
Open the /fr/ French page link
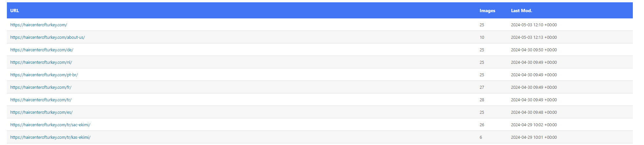click(41, 87)
